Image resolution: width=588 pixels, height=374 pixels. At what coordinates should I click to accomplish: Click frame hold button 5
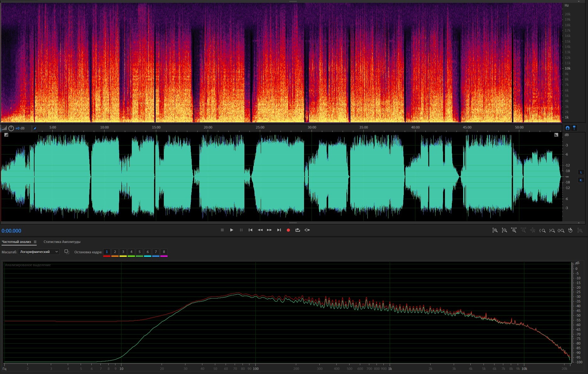[139, 252]
